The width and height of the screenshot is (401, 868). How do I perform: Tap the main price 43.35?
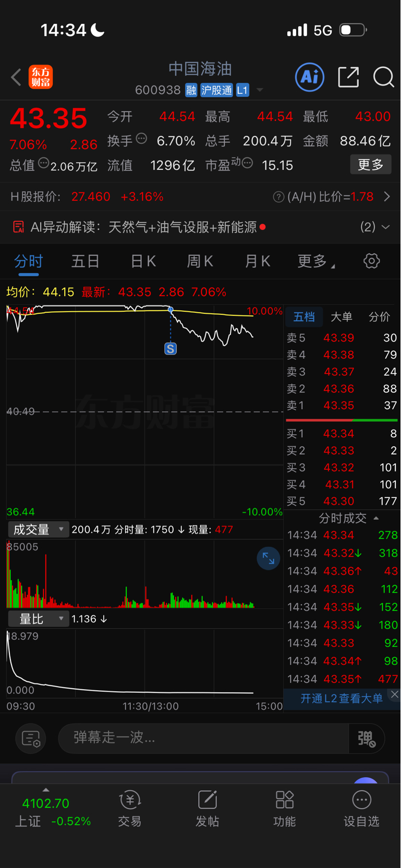(48, 119)
